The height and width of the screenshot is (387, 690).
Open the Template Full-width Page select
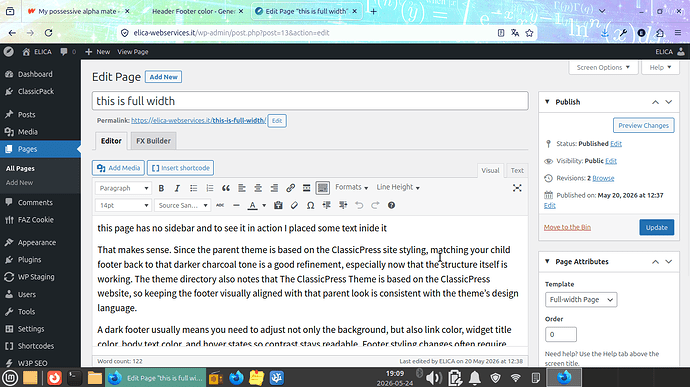[x=581, y=299]
